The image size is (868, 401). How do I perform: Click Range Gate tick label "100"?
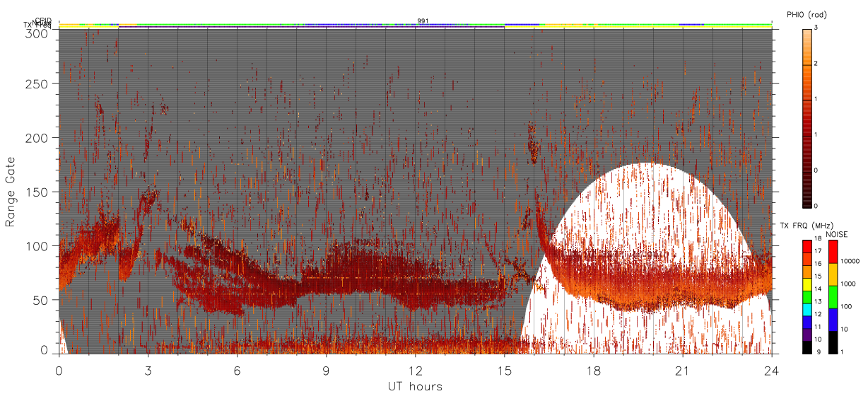click(x=39, y=246)
